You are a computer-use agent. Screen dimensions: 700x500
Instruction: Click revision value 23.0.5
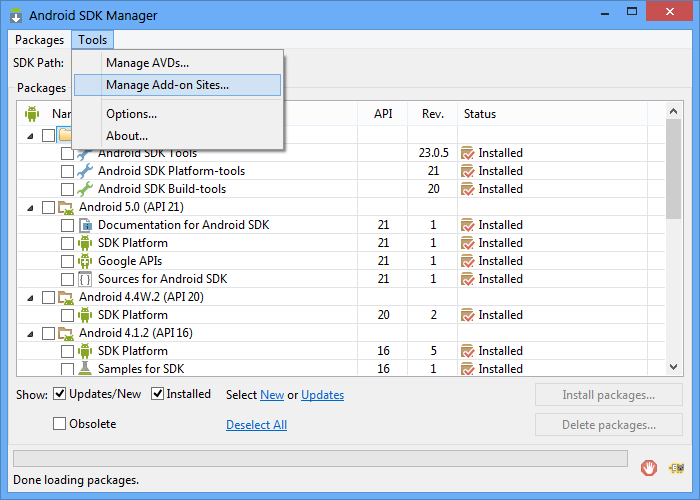pyautogui.click(x=433, y=153)
